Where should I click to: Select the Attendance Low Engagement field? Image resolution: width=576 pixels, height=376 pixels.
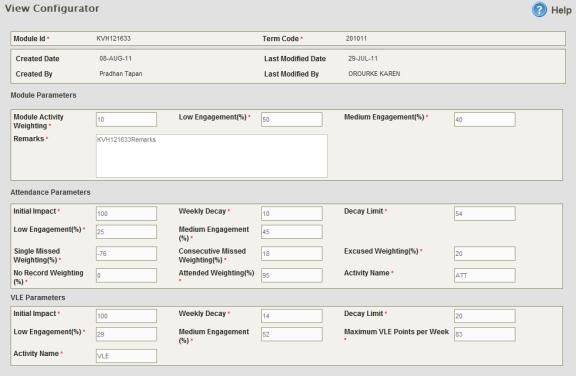pyautogui.click(x=126, y=232)
